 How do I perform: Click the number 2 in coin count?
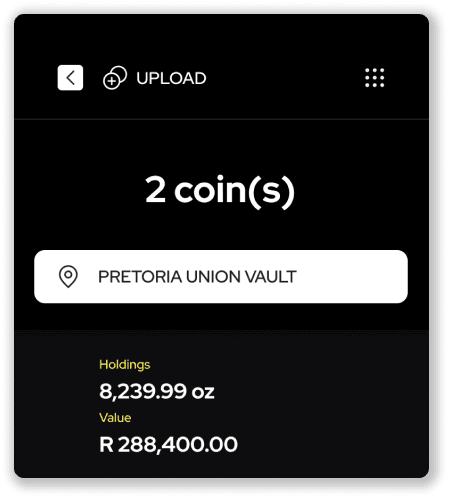click(x=155, y=189)
